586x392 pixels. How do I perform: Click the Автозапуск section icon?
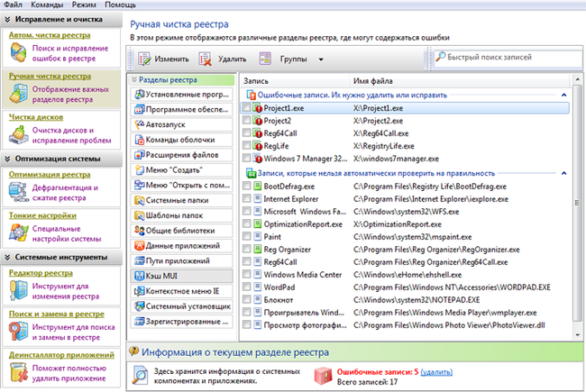click(x=140, y=124)
